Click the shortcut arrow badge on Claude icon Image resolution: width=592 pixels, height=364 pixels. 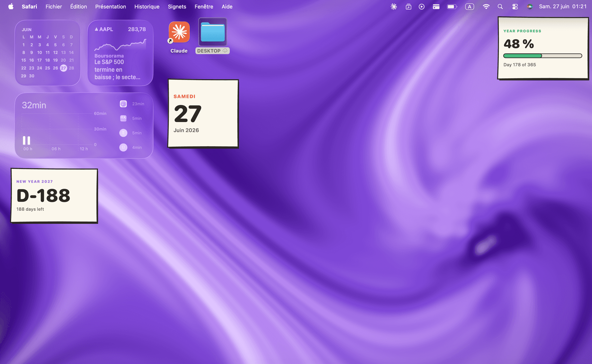point(170,41)
